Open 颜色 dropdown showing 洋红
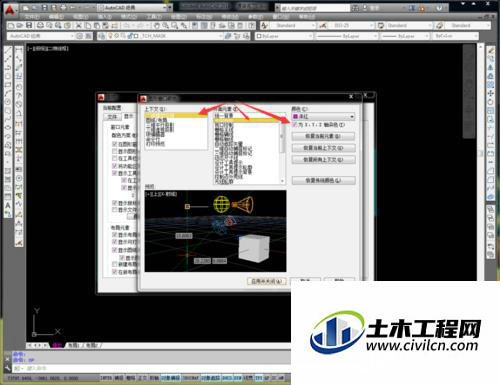Viewport: 500px width, 385px height. (323, 116)
